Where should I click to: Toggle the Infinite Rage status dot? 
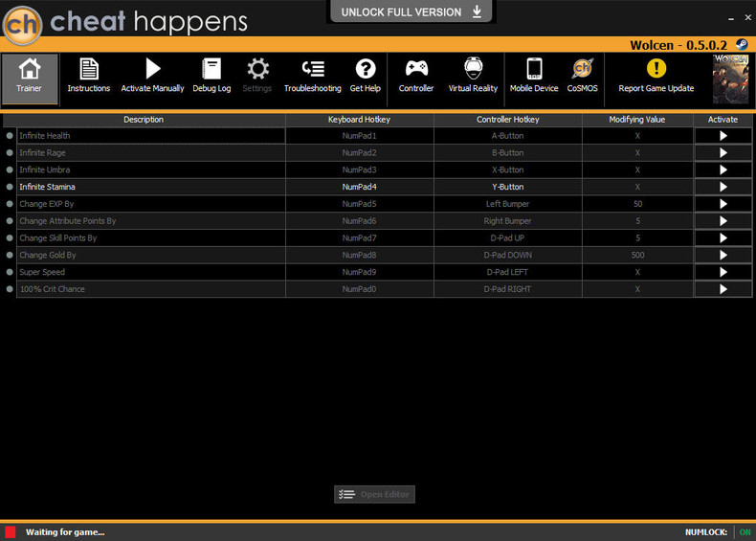pos(10,153)
